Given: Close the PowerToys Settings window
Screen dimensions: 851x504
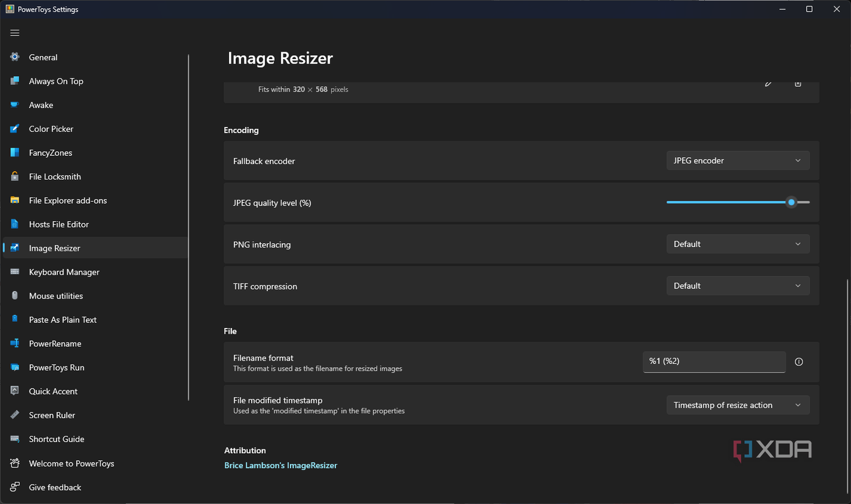Looking at the screenshot, I should pos(837,9).
